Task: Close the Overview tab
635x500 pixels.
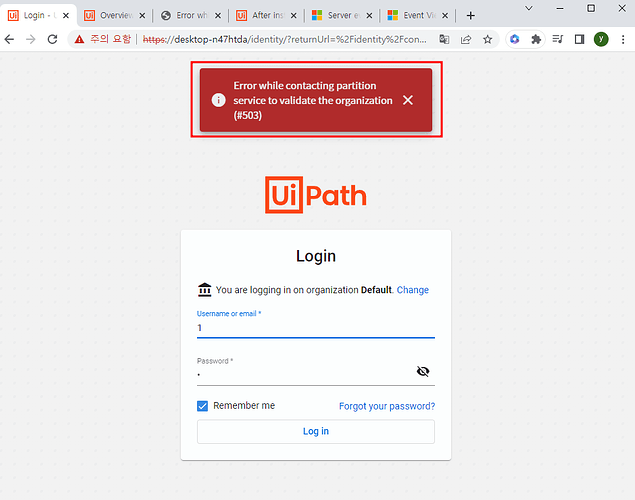Action: (142, 16)
